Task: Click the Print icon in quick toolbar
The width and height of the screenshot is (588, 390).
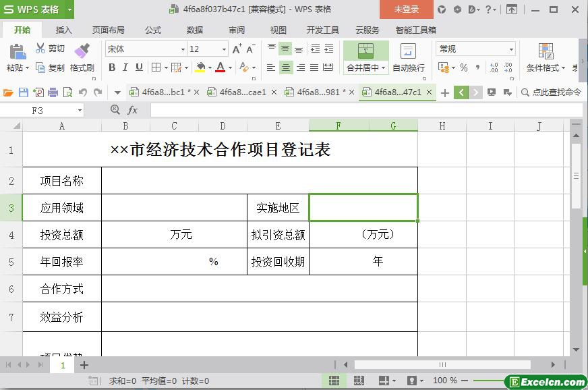Action: pos(53,92)
